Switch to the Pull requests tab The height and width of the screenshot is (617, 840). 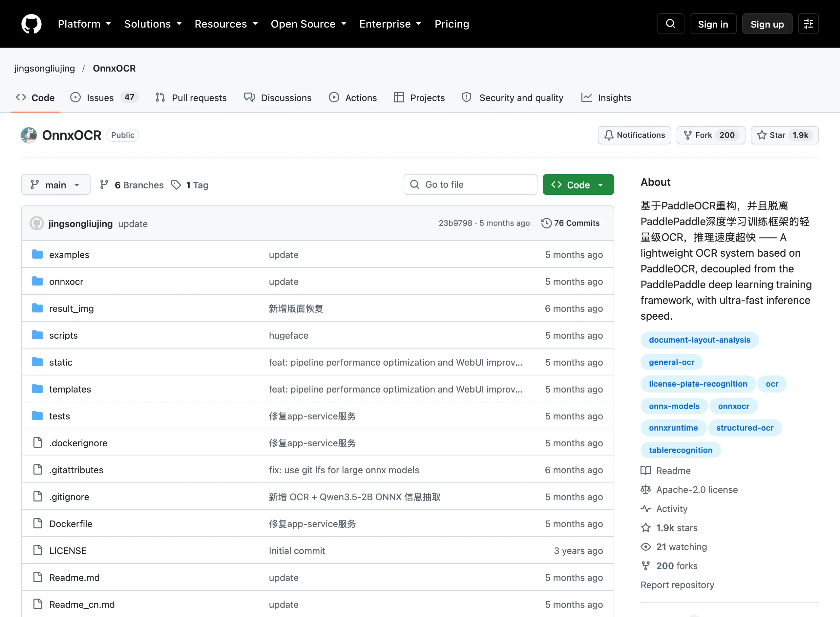[191, 98]
